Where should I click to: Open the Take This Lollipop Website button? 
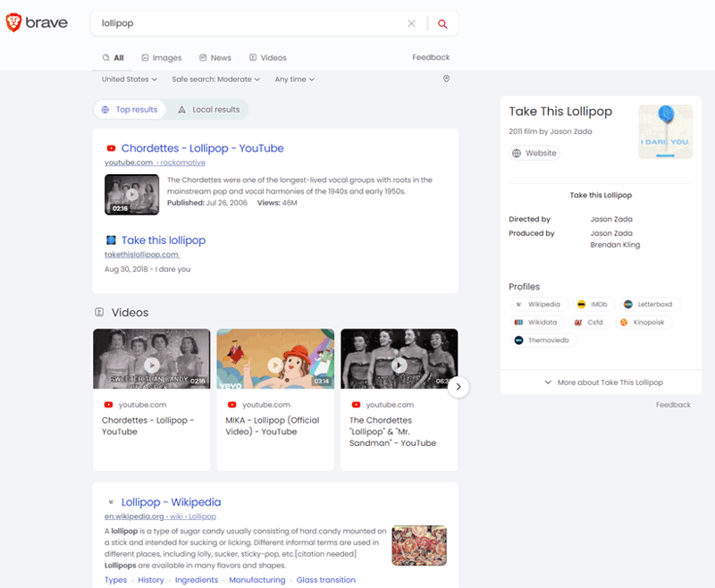click(534, 153)
